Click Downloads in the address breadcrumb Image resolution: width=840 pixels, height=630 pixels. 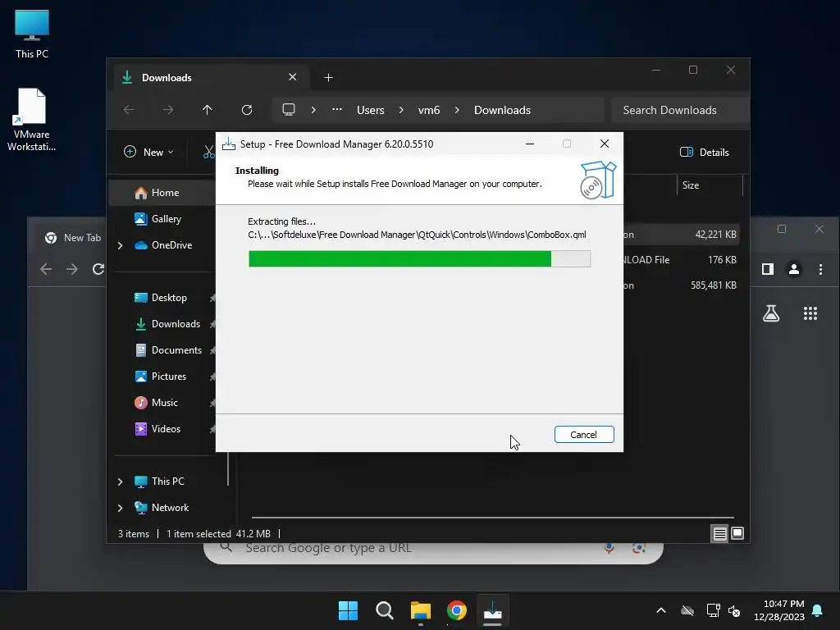point(503,110)
